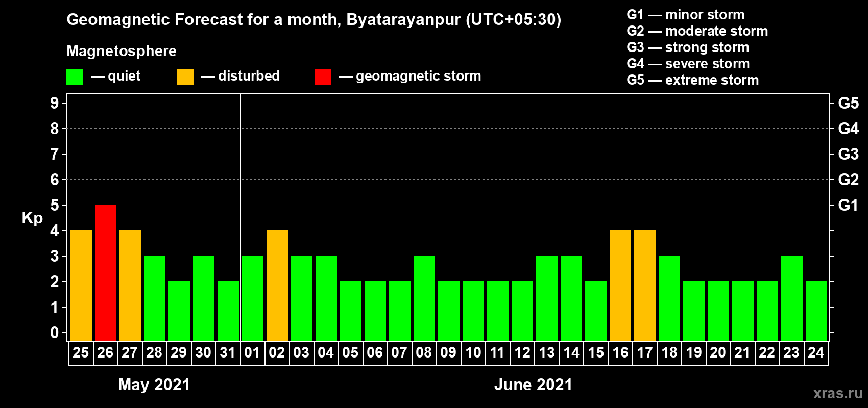Click the G1 right axis label

[848, 205]
